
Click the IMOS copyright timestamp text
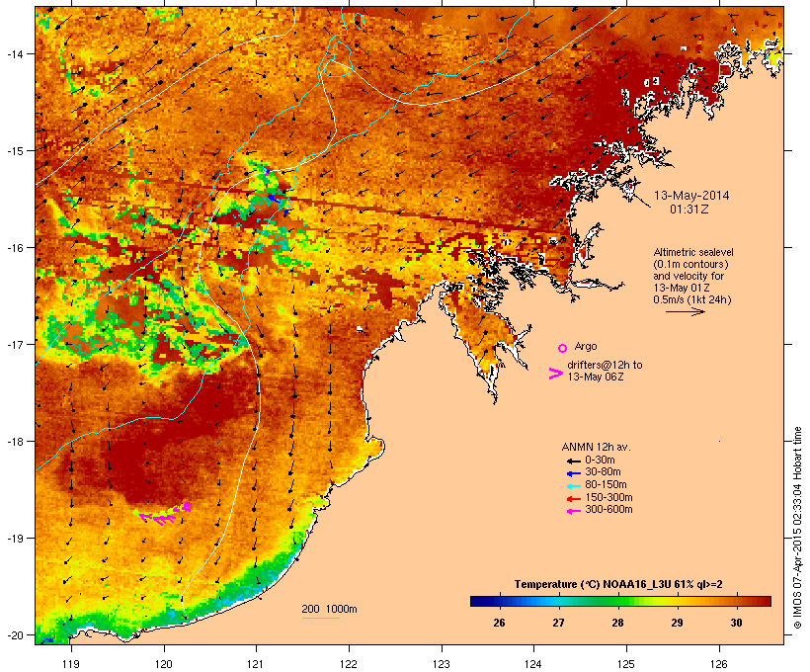[x=798, y=528]
